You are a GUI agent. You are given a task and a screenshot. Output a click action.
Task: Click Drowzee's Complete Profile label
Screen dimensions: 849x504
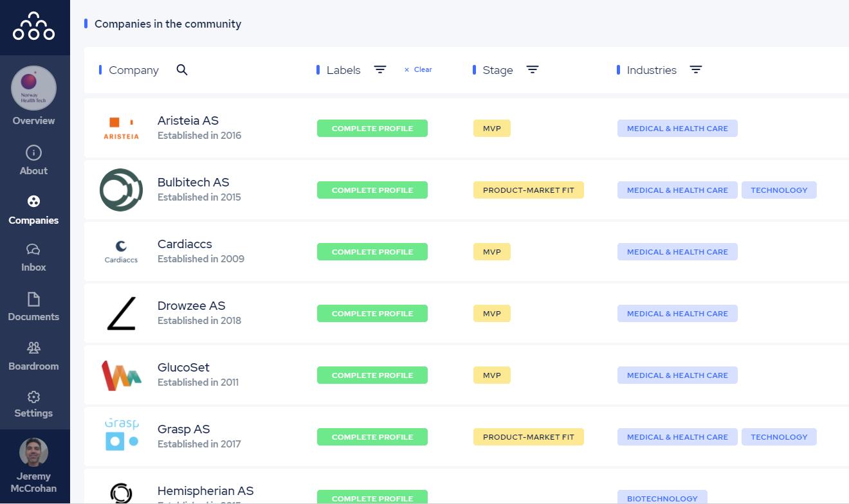372,314
